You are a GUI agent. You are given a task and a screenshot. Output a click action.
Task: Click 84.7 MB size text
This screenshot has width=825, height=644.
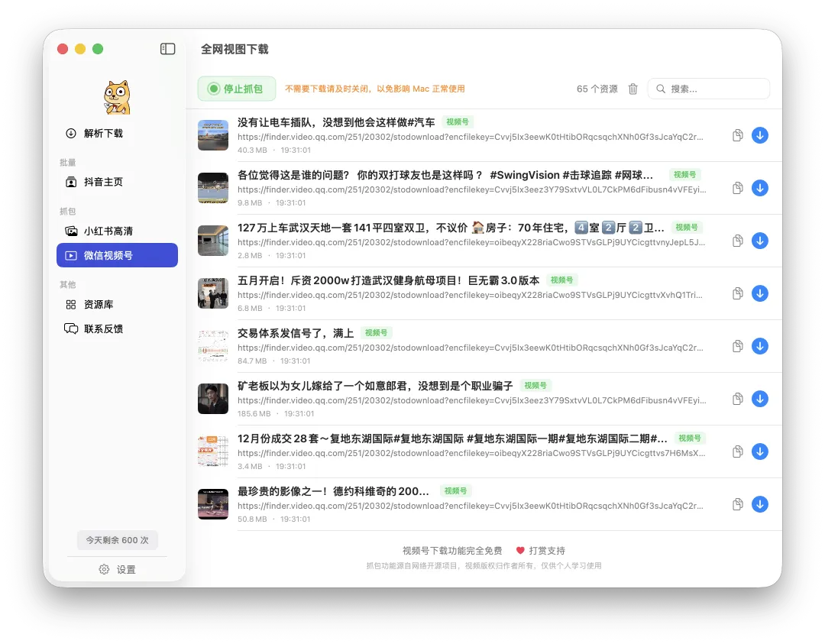tap(252, 361)
